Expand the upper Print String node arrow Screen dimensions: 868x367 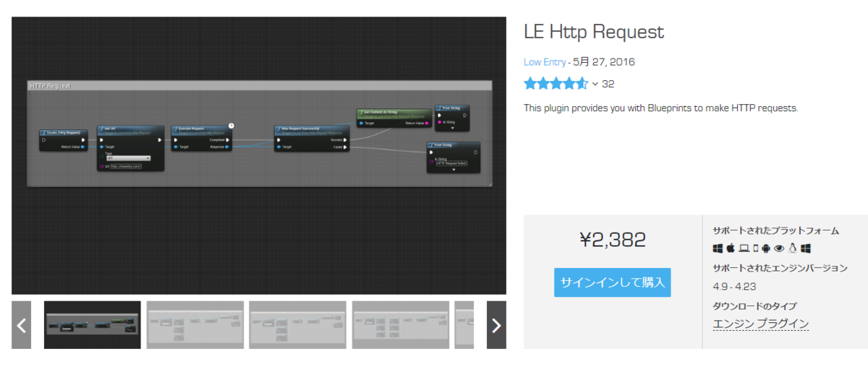coord(452,129)
